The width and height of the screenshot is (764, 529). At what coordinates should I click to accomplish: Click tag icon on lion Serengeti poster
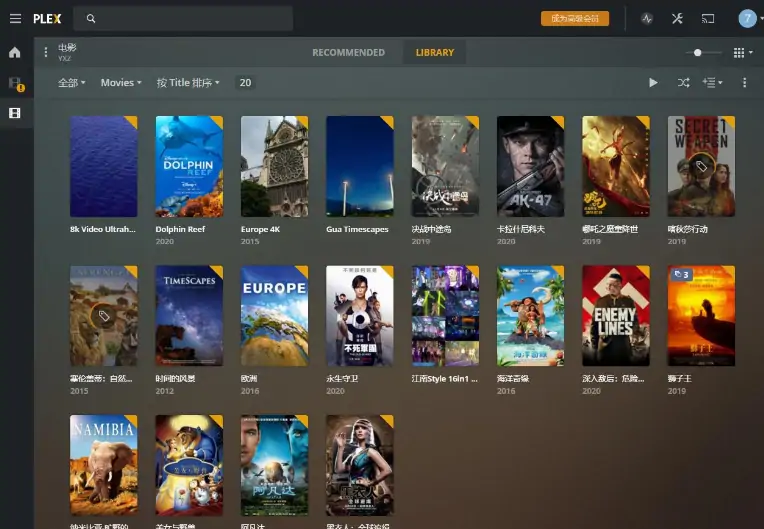tap(103, 316)
